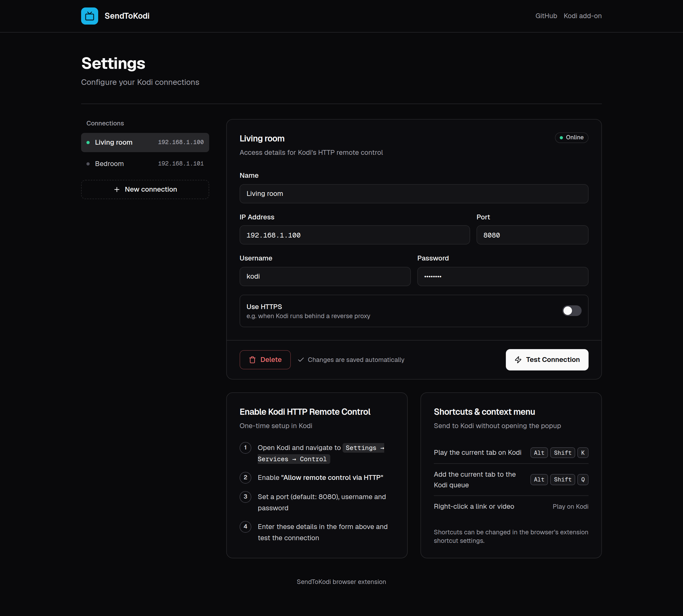Click the Settings page heading
Screen dimensions: 683x616
(113, 63)
